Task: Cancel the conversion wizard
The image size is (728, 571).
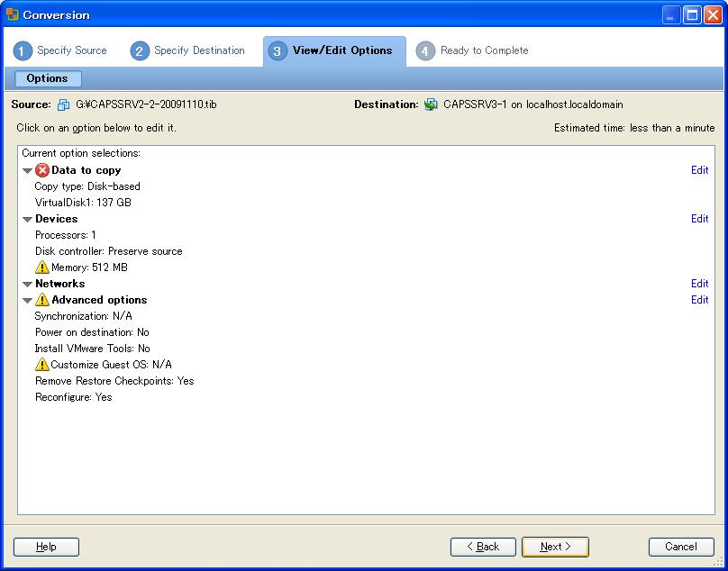Action: 681,547
